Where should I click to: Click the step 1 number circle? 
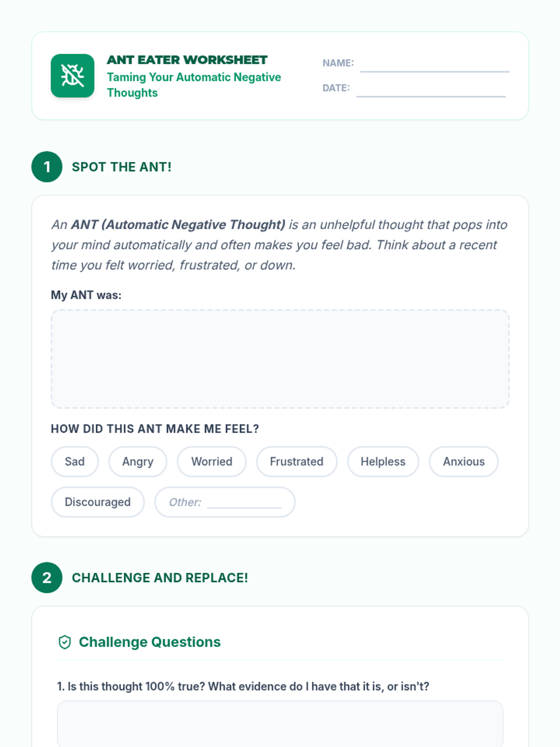47,167
